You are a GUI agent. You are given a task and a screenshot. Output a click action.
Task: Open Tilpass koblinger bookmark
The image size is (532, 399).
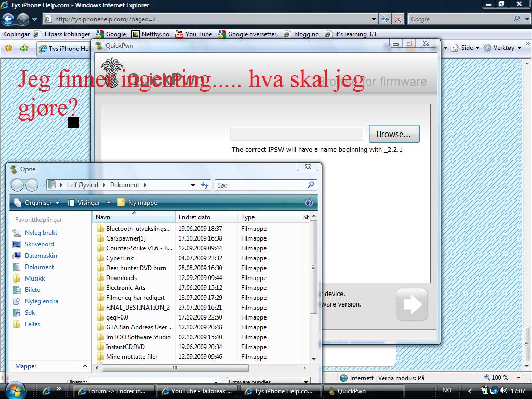click(x=62, y=34)
